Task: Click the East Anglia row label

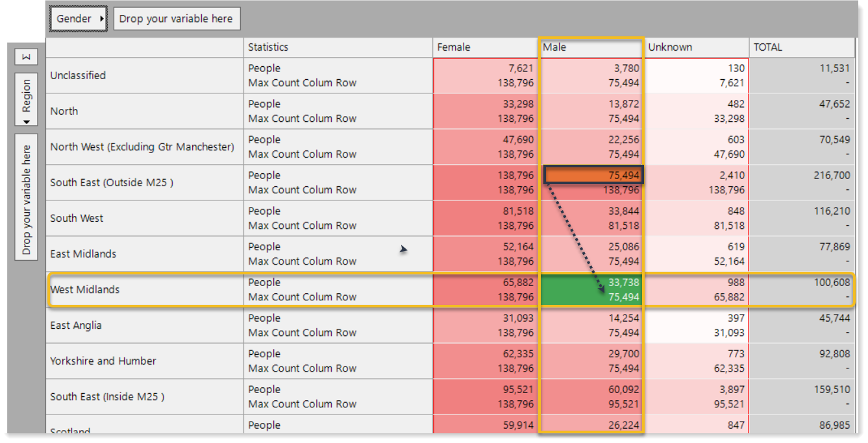Action: (76, 326)
